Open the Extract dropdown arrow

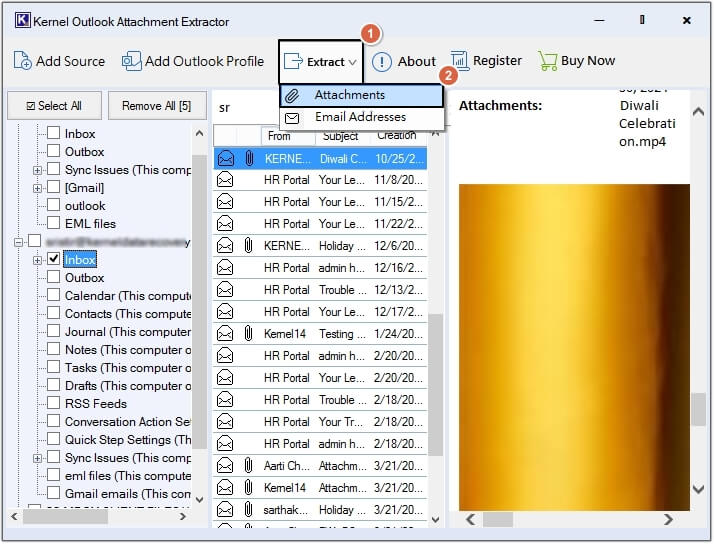click(x=352, y=62)
